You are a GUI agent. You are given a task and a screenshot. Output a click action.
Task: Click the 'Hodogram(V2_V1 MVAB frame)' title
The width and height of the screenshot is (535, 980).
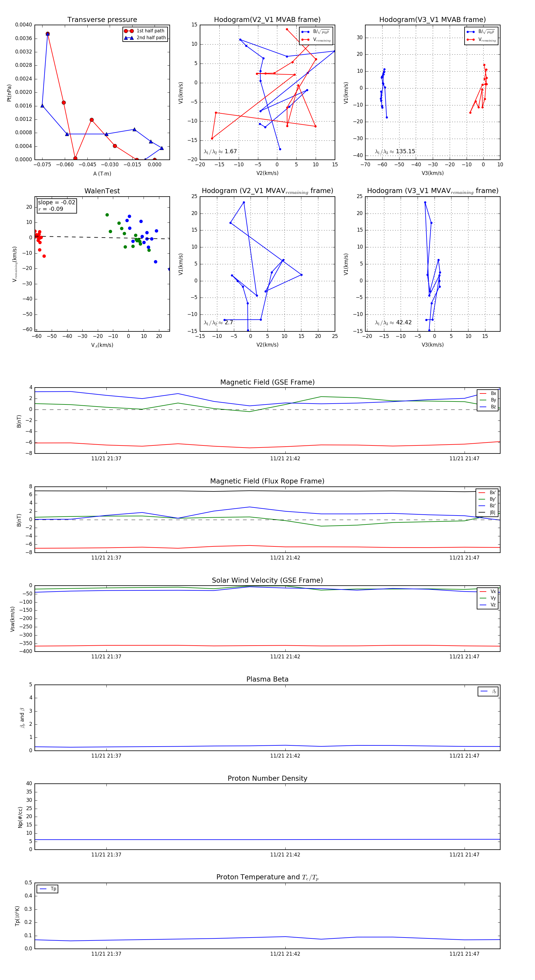[x=267, y=19]
